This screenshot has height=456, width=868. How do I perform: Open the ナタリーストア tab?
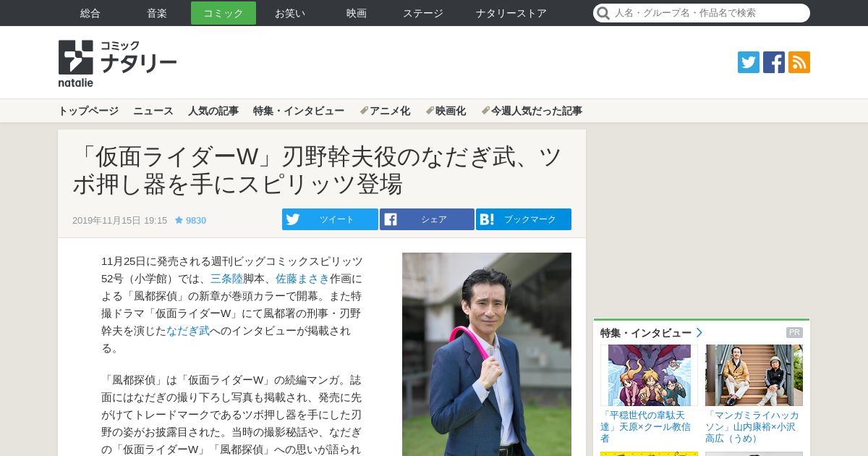tap(511, 13)
